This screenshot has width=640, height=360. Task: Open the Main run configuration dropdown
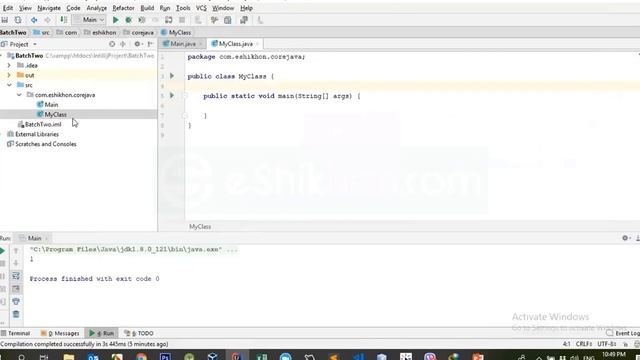(x=89, y=20)
